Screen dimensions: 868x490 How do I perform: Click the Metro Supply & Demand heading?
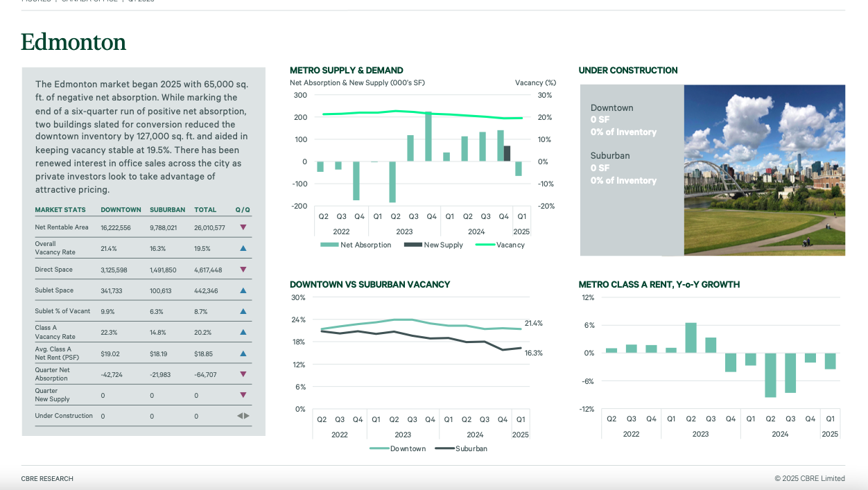[346, 70]
